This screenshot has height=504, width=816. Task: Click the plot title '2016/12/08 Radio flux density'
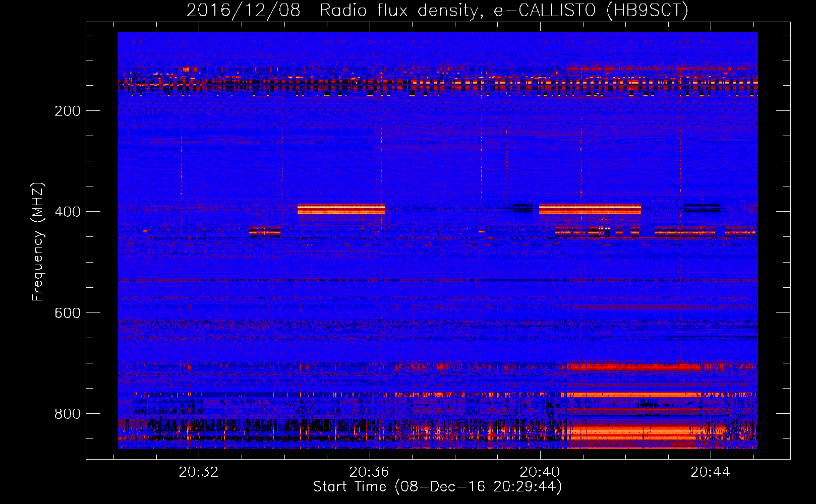[x=332, y=11]
